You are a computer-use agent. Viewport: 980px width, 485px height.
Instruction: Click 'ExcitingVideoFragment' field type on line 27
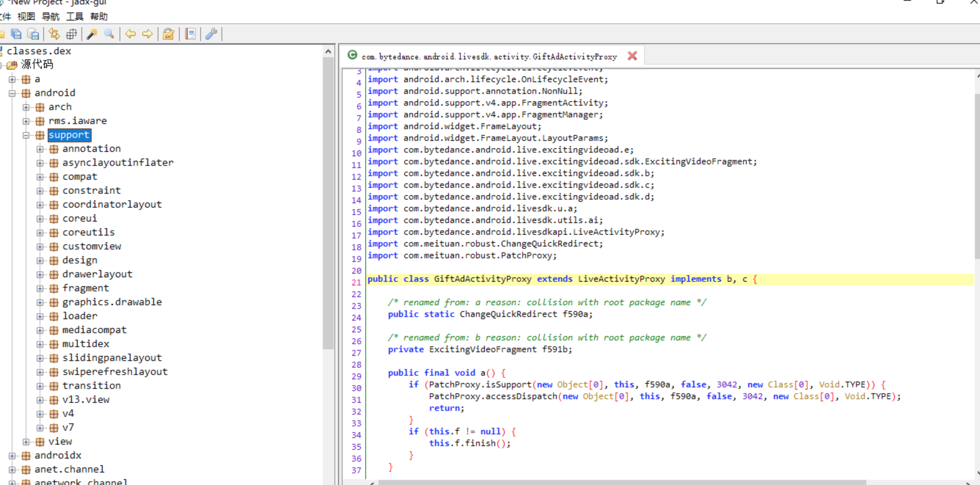pos(482,350)
